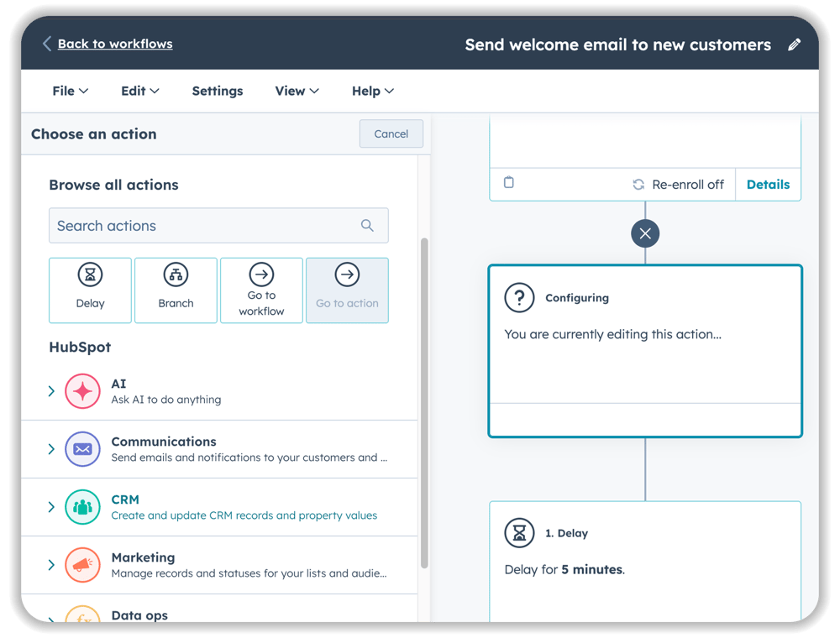Click the clipboard icon on trigger card
The width and height of the screenshot is (840, 638).
(x=509, y=182)
